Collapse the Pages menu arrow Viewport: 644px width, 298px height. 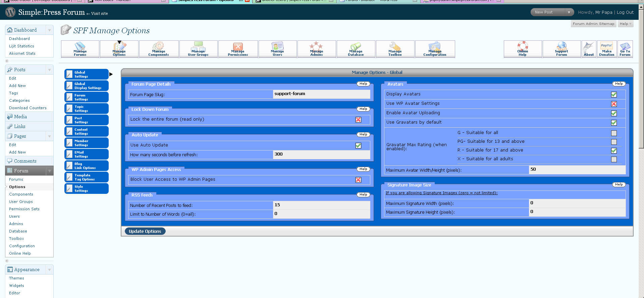tap(49, 136)
